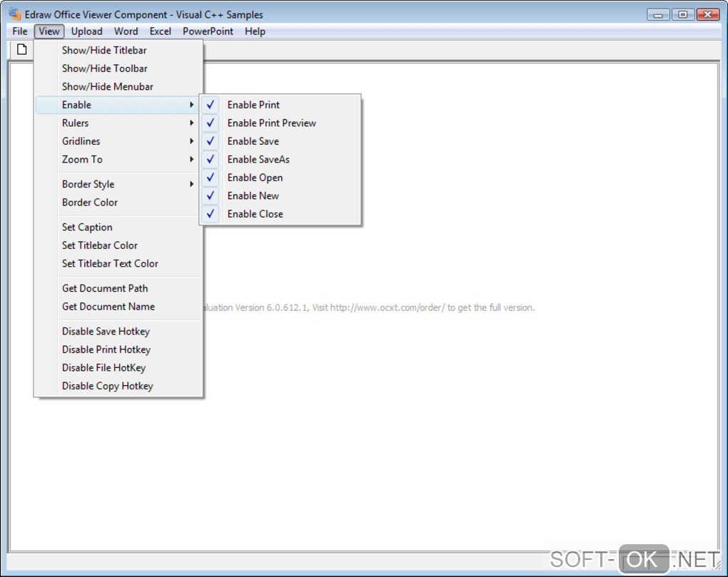728x577 pixels.
Task: Click the New document toolbar icon
Action: [x=22, y=49]
